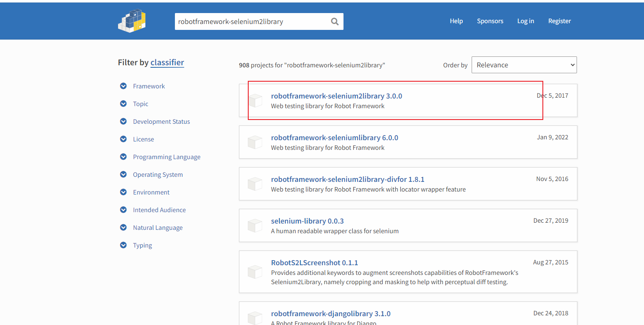Click the date Dec 24, 2018
The width and height of the screenshot is (644, 325).
tap(551, 313)
